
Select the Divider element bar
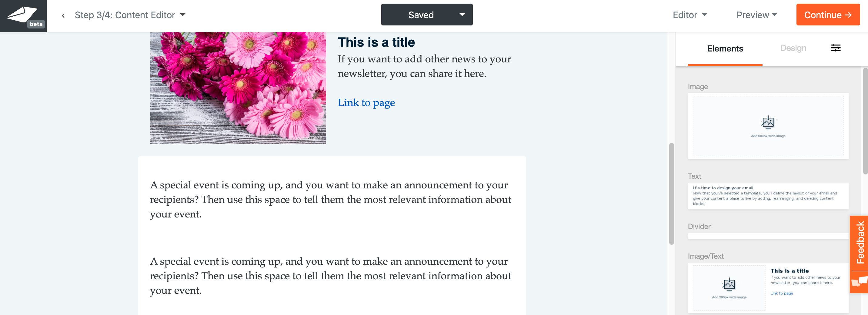pos(768,236)
